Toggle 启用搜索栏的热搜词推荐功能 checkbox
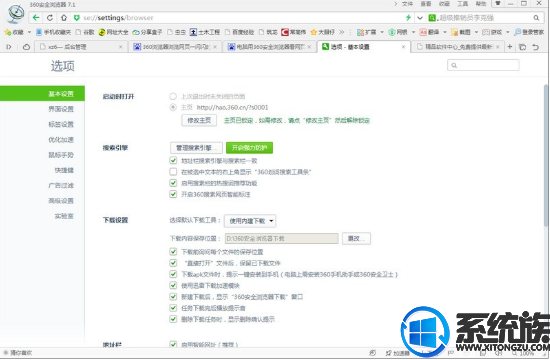The image size is (550, 360). pyautogui.click(x=173, y=183)
